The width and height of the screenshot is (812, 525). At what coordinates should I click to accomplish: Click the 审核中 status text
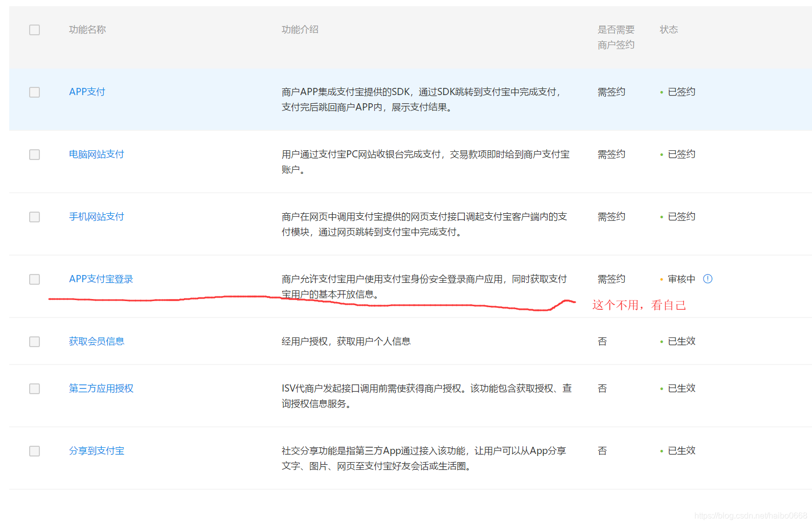pos(682,279)
